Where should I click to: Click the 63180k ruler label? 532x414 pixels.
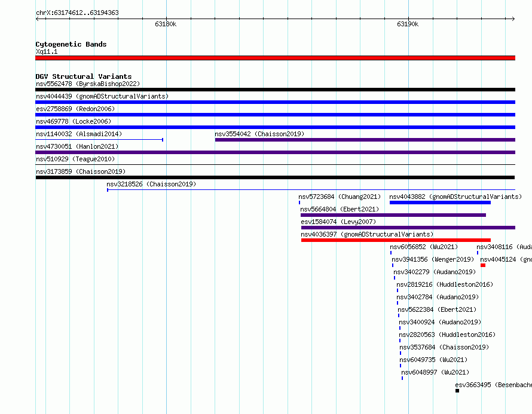pyautogui.click(x=166, y=24)
